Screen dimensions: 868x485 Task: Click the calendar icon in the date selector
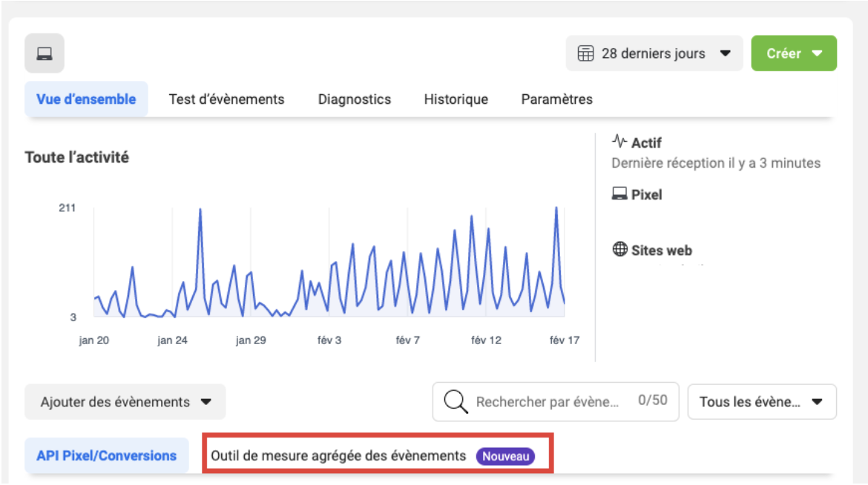[x=585, y=53]
